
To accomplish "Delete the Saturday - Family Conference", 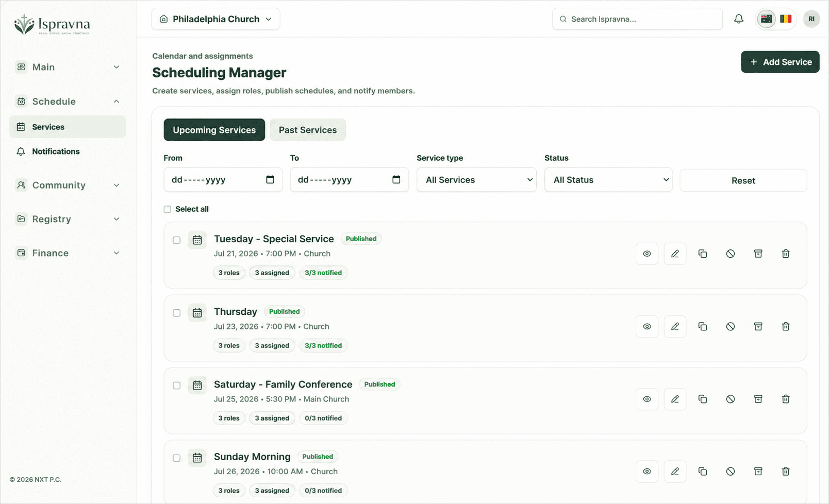I will pos(786,399).
